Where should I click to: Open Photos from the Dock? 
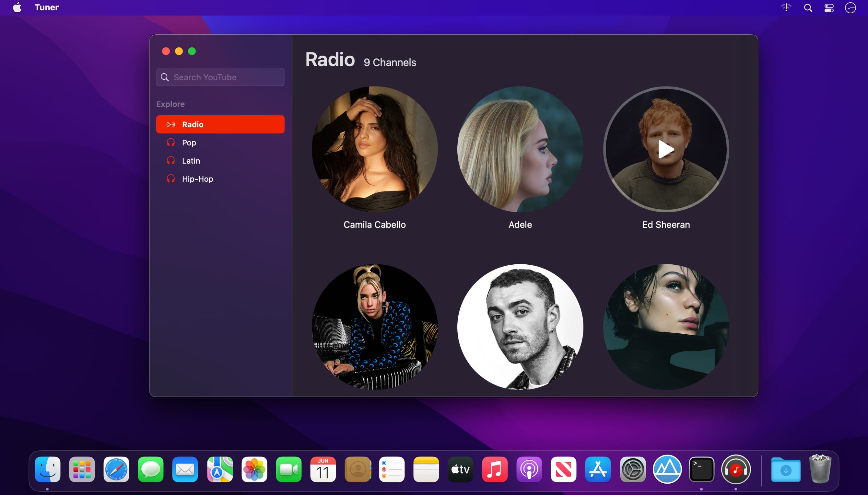click(254, 469)
